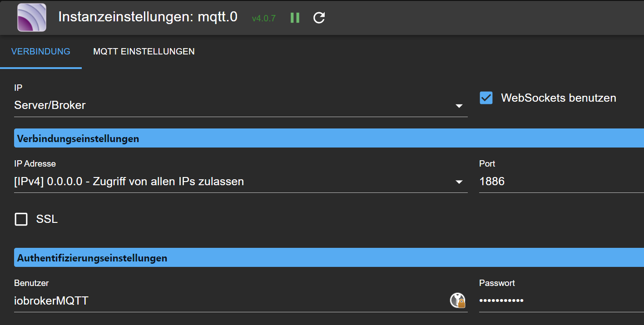Click the Instanzeinstellungen: mqtt.0 title

148,17
